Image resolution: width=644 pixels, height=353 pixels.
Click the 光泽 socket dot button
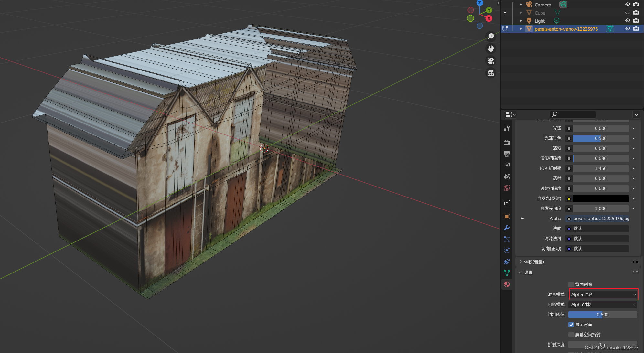(569, 129)
